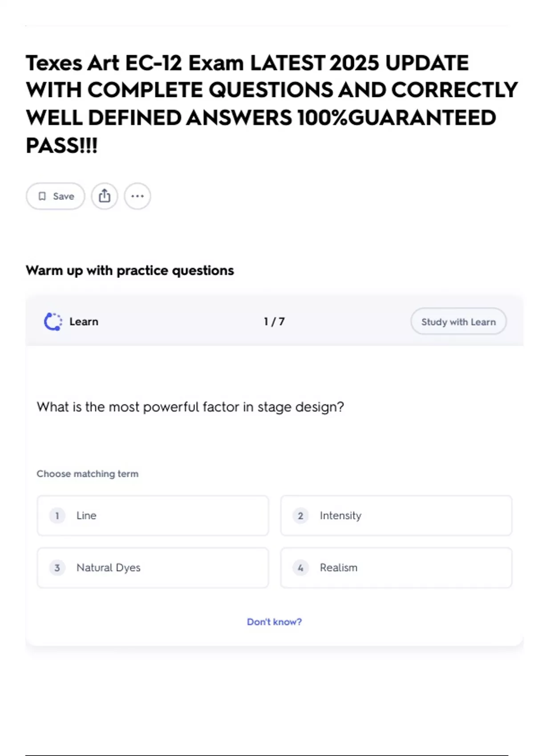Select the Learn mode label
This screenshot has width=534, height=756.
(84, 322)
